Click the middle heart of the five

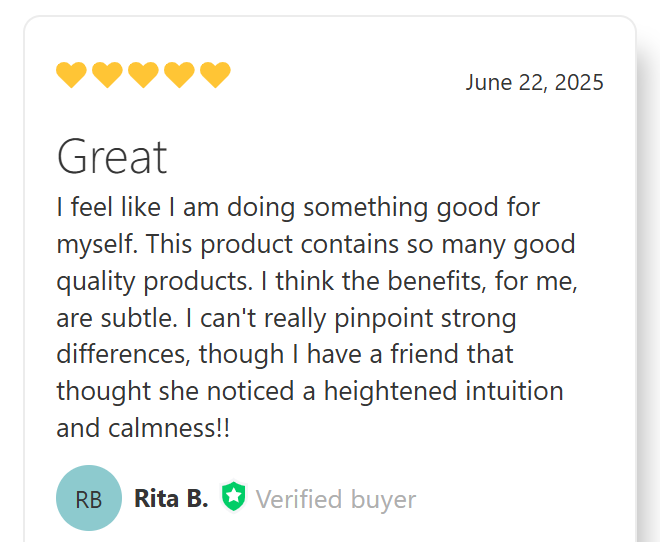click(x=144, y=75)
